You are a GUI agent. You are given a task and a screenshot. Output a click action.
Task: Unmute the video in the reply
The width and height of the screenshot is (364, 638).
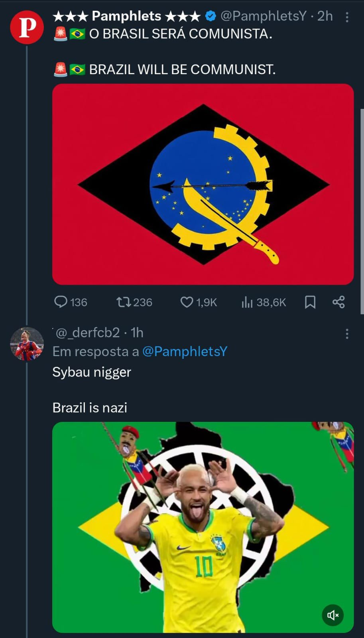pos(333,615)
